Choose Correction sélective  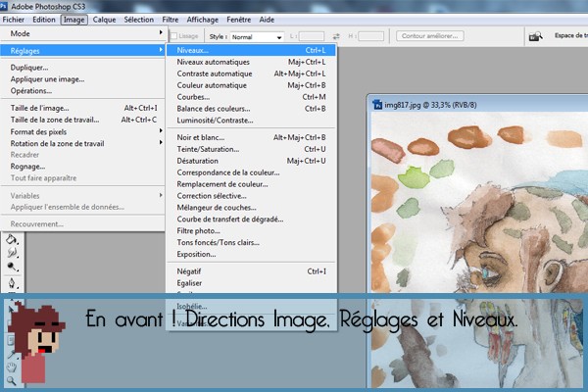pos(251,195)
